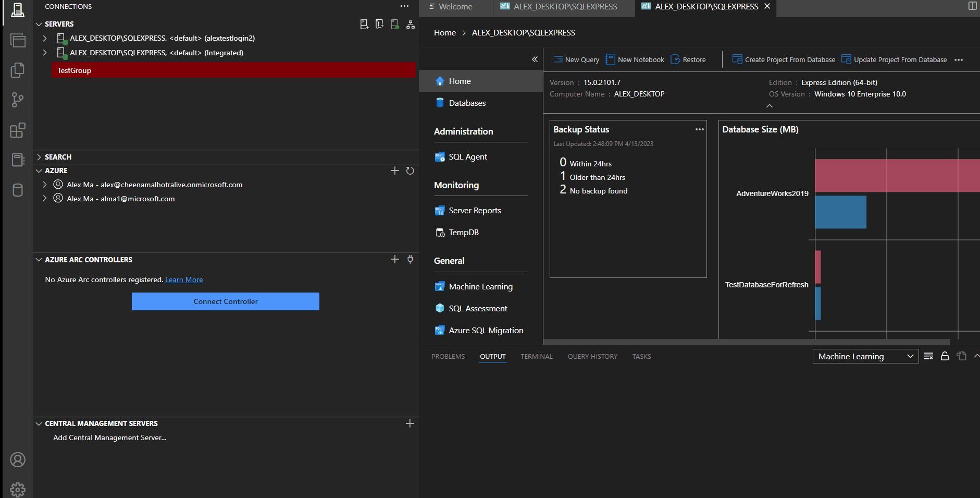Viewport: 980px width, 498px height.
Task: Toggle auto scrolling in Output panel
Action: click(x=945, y=356)
